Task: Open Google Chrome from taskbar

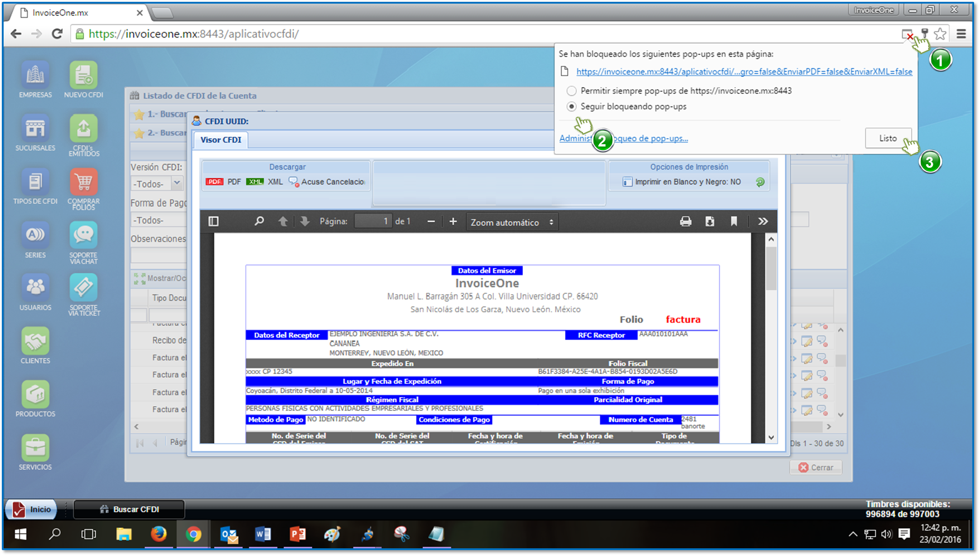Action: point(193,535)
